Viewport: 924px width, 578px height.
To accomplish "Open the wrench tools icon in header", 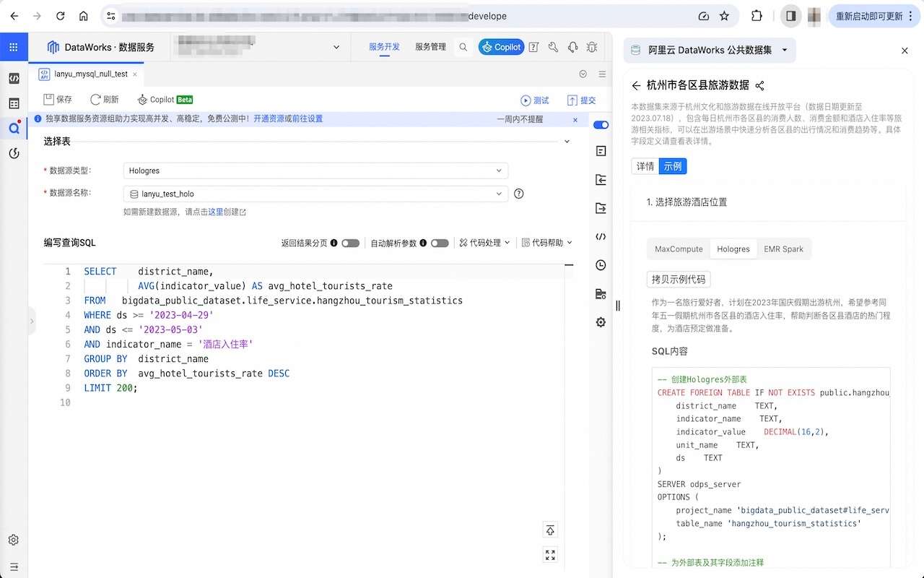I will click(x=554, y=47).
